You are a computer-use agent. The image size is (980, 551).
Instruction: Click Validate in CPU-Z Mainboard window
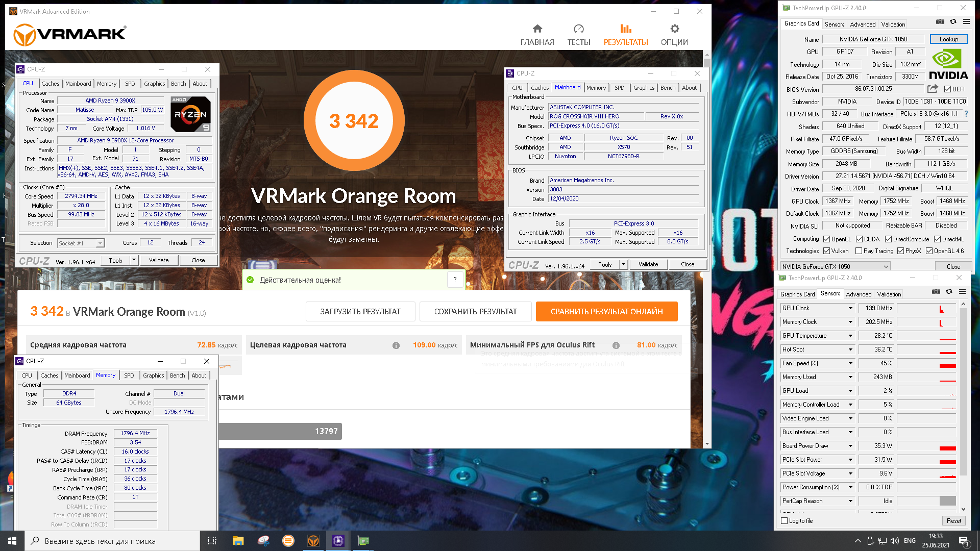648,264
